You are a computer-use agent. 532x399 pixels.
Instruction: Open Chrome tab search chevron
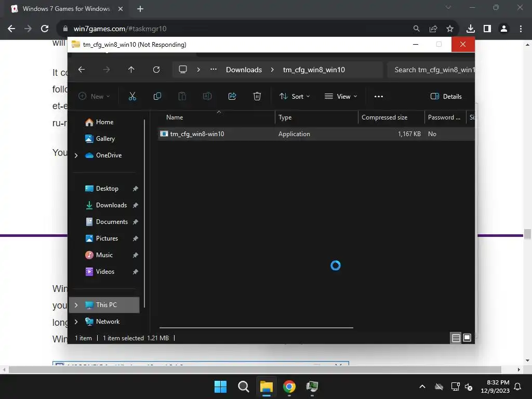[448, 7]
